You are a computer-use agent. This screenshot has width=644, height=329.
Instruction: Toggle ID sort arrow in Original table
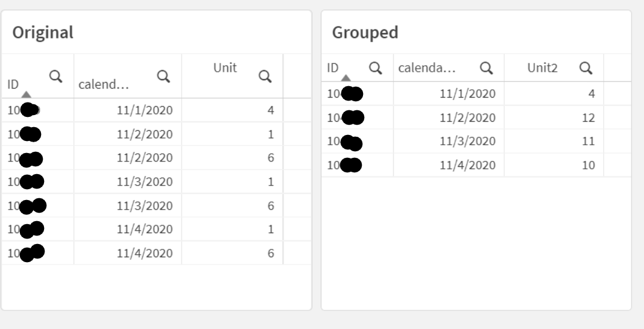[x=26, y=95]
